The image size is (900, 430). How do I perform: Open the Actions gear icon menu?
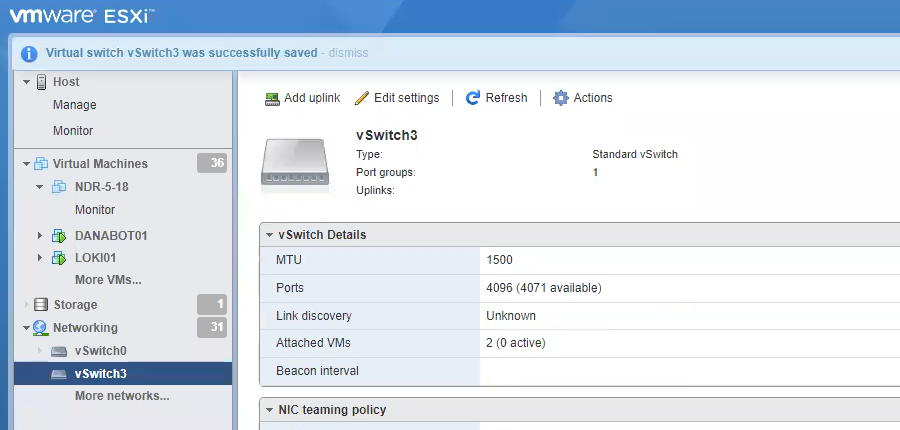[561, 98]
